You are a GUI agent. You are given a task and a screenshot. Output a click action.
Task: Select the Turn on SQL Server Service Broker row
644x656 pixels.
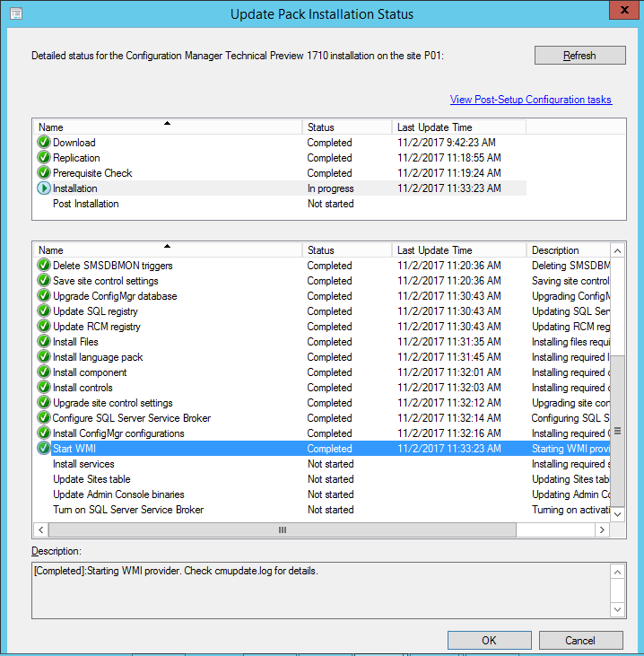click(x=322, y=510)
